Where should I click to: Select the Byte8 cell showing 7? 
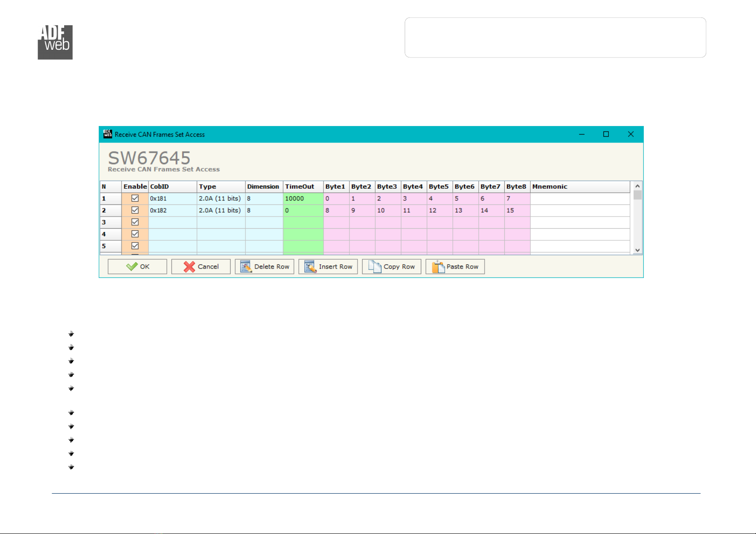pyautogui.click(x=517, y=199)
